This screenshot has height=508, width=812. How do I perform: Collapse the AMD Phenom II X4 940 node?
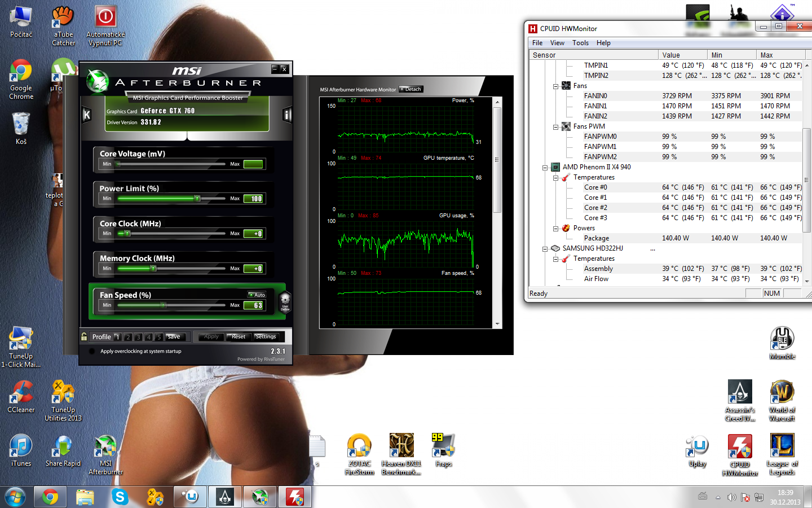[545, 168]
